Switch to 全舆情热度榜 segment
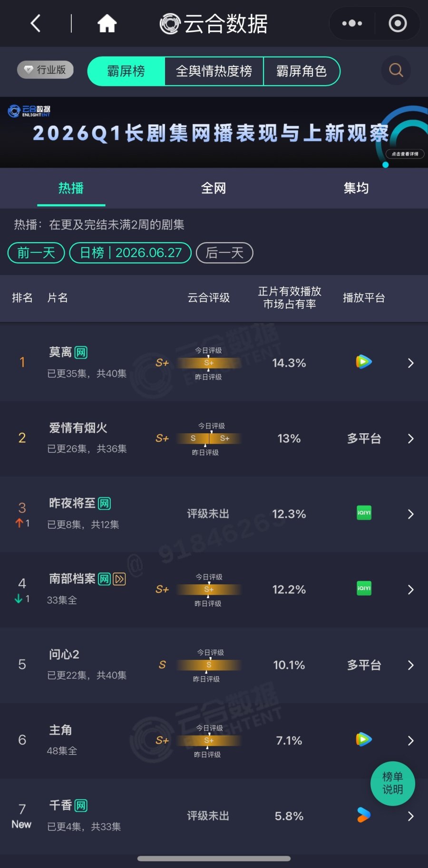This screenshot has width=428, height=868. pos(214,71)
